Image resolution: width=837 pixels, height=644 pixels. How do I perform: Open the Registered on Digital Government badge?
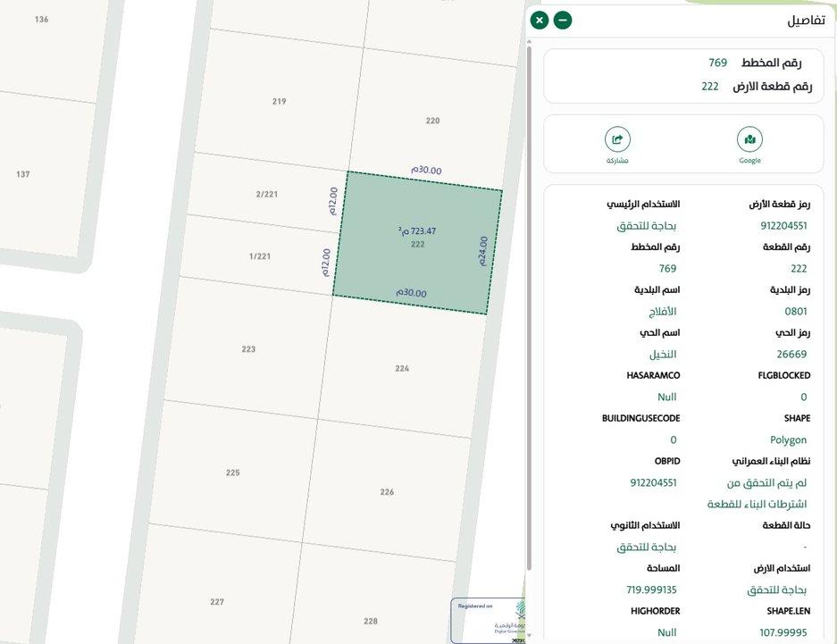coord(488,620)
